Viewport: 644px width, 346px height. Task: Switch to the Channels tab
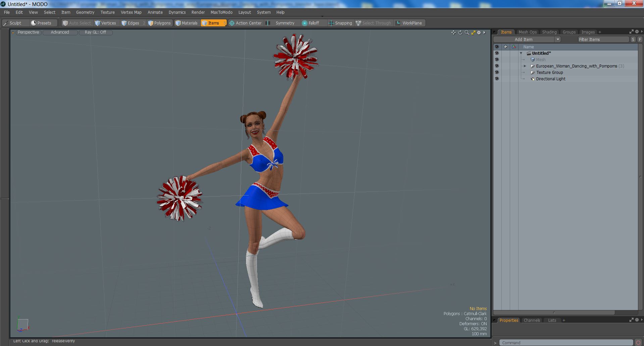click(x=532, y=320)
